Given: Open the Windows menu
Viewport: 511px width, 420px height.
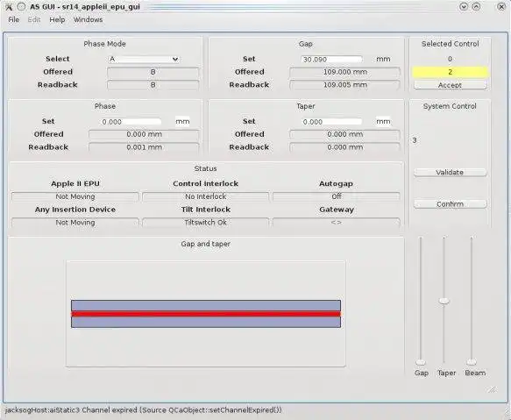Looking at the screenshot, I should [88, 19].
